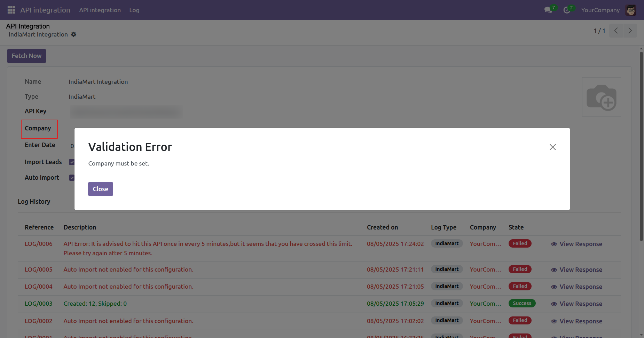
Task: Open the user avatar menu
Action: [631, 10]
